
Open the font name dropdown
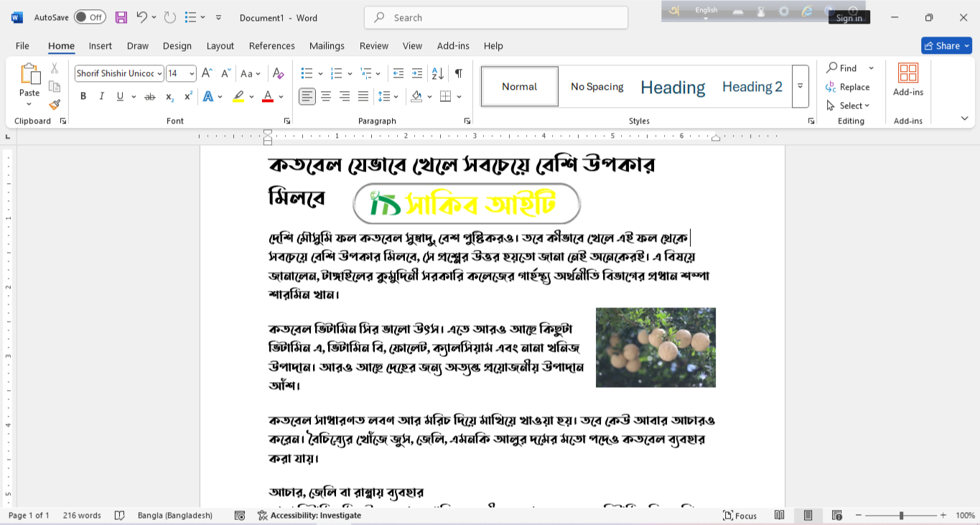coord(159,73)
